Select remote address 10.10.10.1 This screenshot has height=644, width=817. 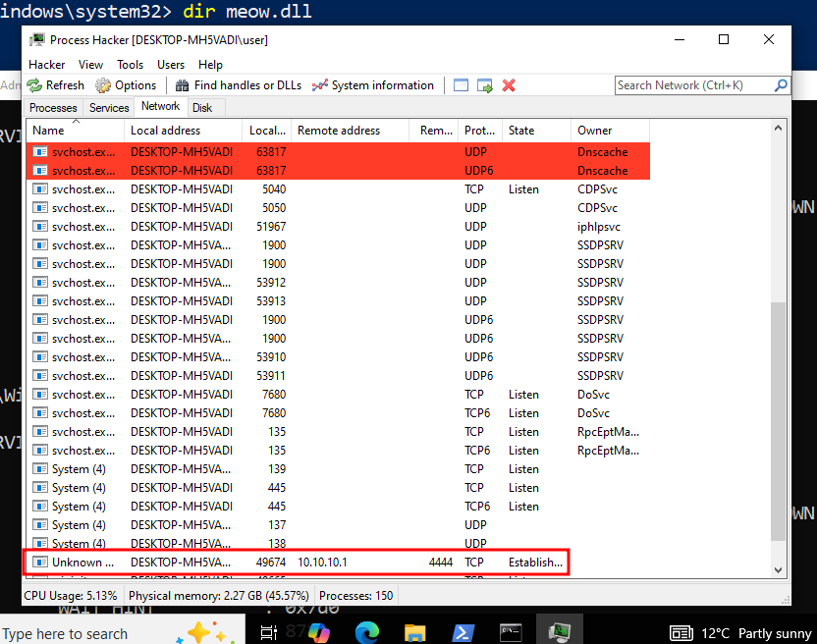[322, 563]
